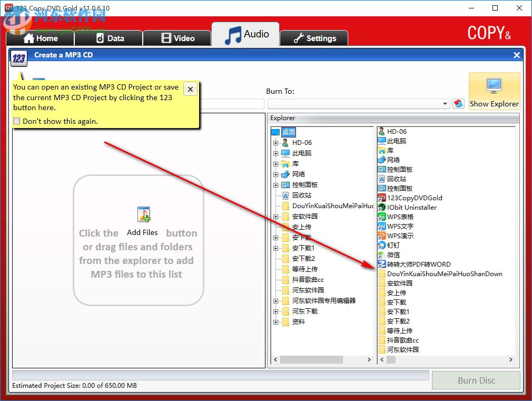Maximize the 123 Copy DVD Gold window

coord(495,8)
